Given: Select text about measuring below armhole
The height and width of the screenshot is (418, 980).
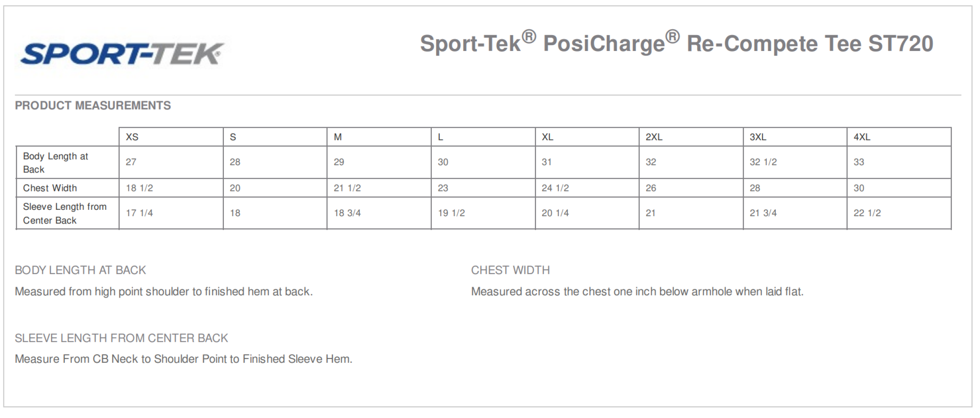Looking at the screenshot, I should (637, 291).
